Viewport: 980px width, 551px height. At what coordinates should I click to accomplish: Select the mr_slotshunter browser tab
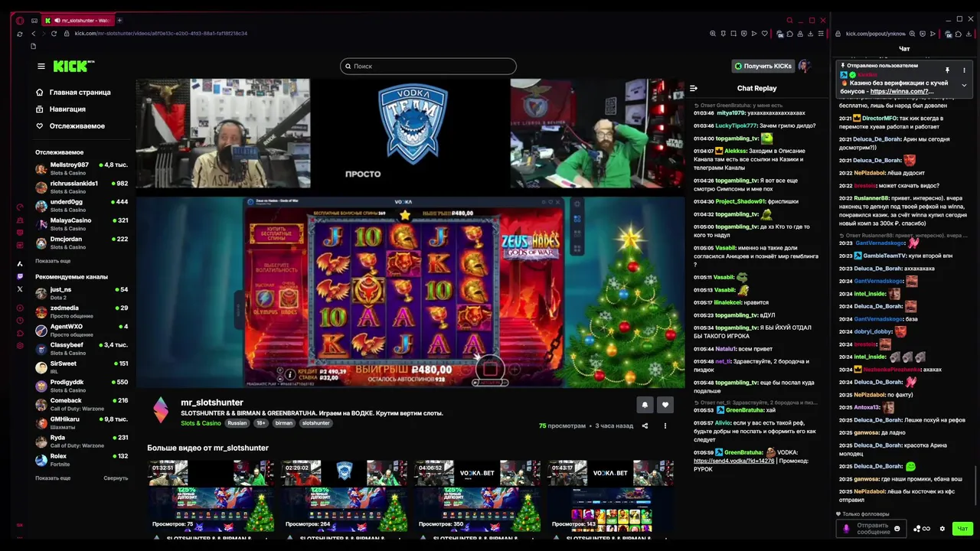click(78, 21)
